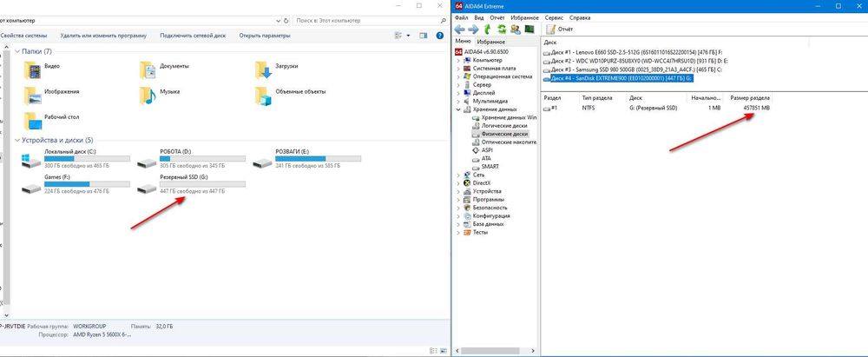Viewport: 868px width, 357px height.
Task: Collapse the Папки (7) group
Action: pos(16,51)
